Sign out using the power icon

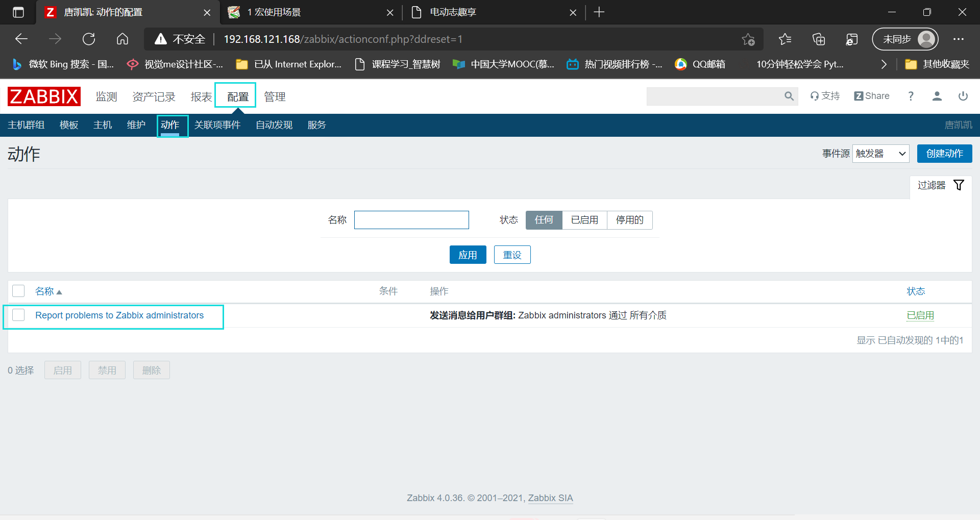pyautogui.click(x=963, y=96)
